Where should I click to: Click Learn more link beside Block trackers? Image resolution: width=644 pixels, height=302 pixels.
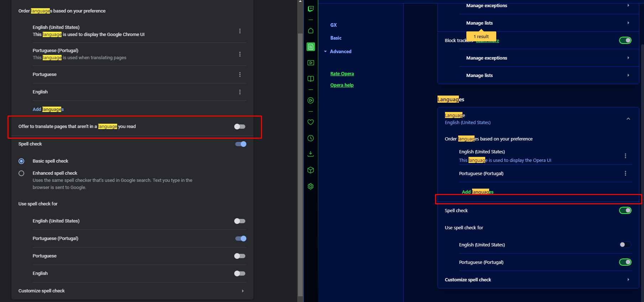coord(487,41)
